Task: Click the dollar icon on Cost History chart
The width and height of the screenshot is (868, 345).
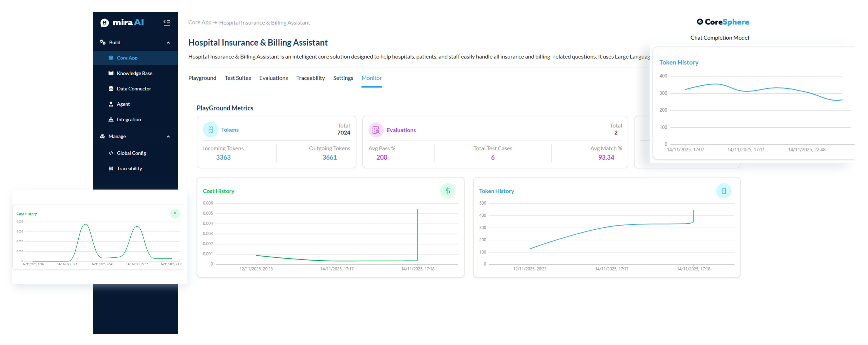Action: click(448, 191)
